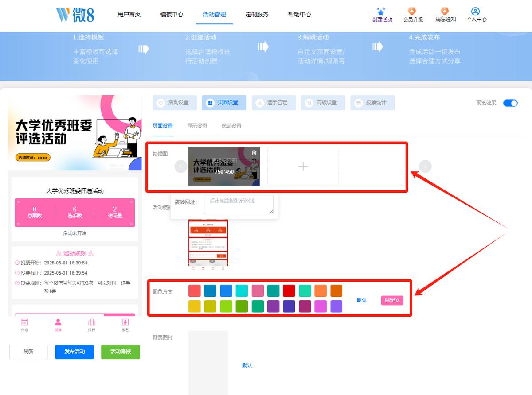Click the 微8 logo
Screen dimensions: 532x395
click(75, 15)
